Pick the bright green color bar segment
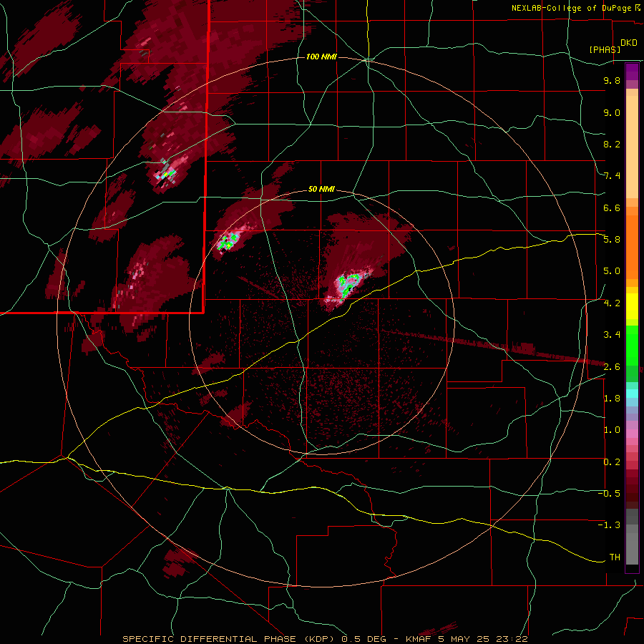644x644 pixels. [x=632, y=346]
